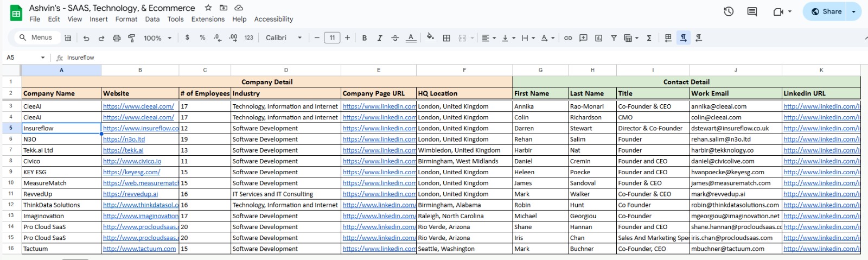Create a filter
The image size is (868, 260).
point(614,38)
